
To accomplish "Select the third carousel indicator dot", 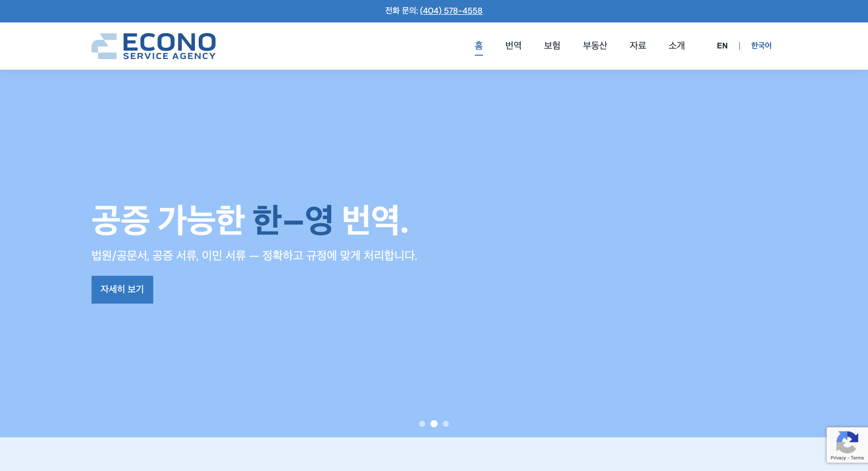I will [x=446, y=423].
